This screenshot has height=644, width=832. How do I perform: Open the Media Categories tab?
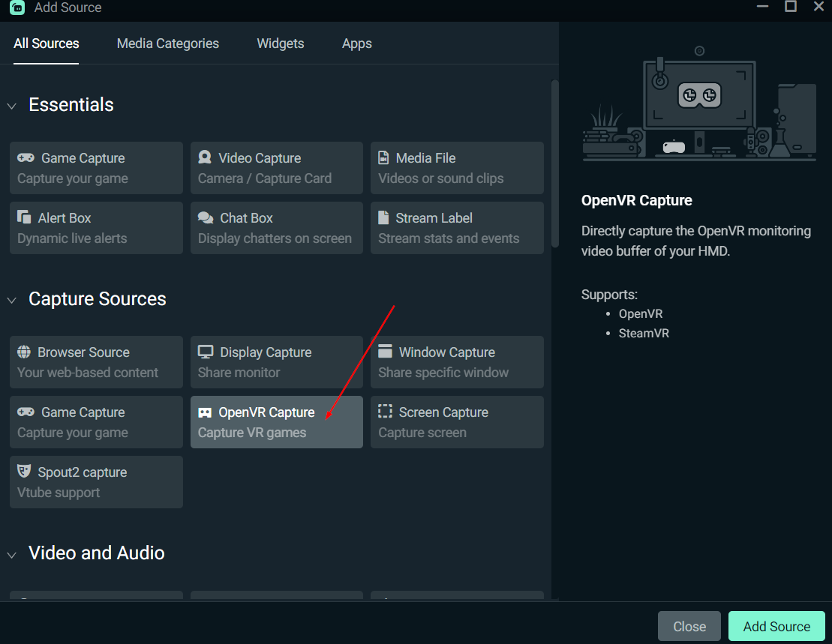[x=167, y=43]
